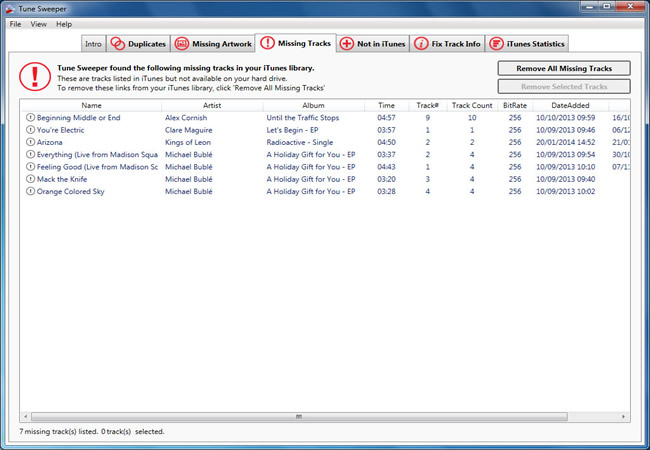Viewport: 650px width, 450px height.
Task: Click artist Kings of Leon
Action: (x=188, y=142)
